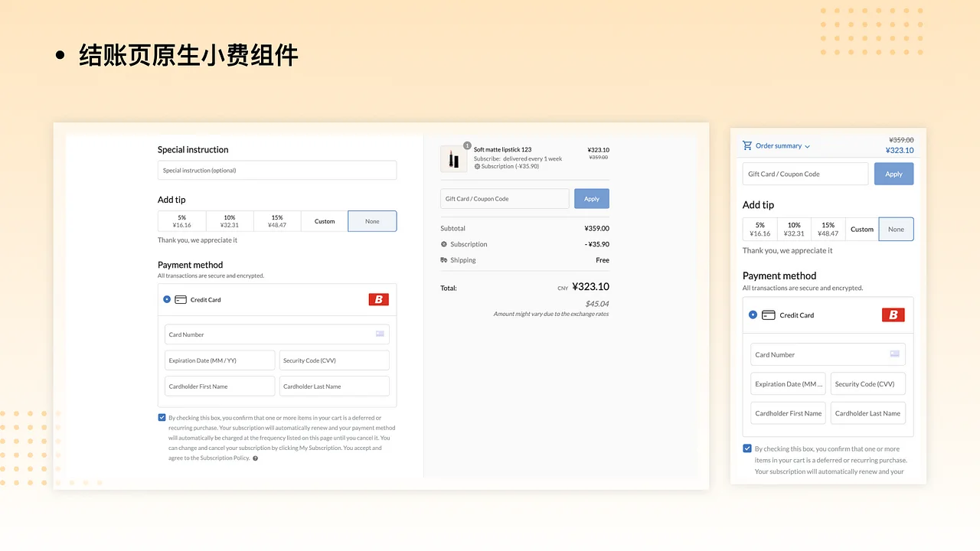The image size is (980, 551).
Task: Choose the 10% tip of ¥32.31
Action: click(x=229, y=221)
